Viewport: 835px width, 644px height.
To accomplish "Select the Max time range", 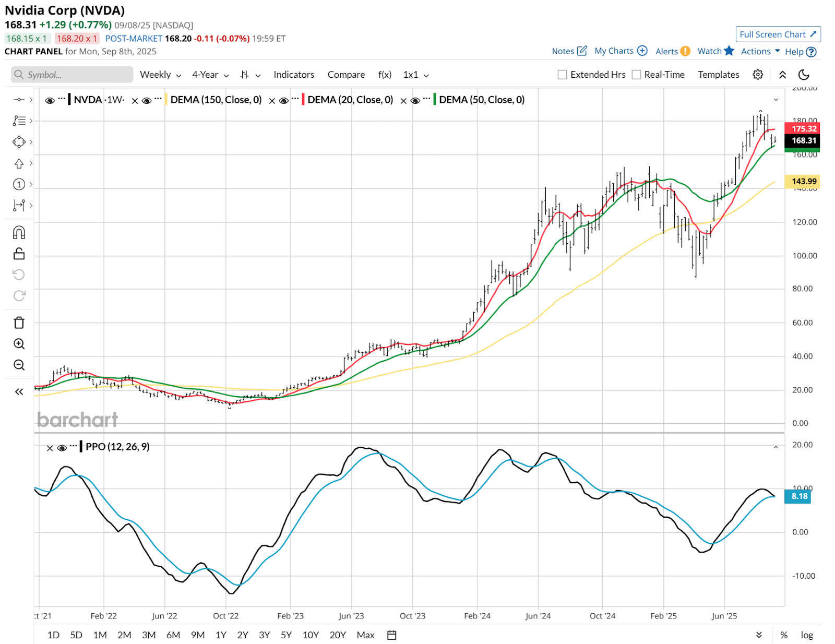I will point(365,635).
